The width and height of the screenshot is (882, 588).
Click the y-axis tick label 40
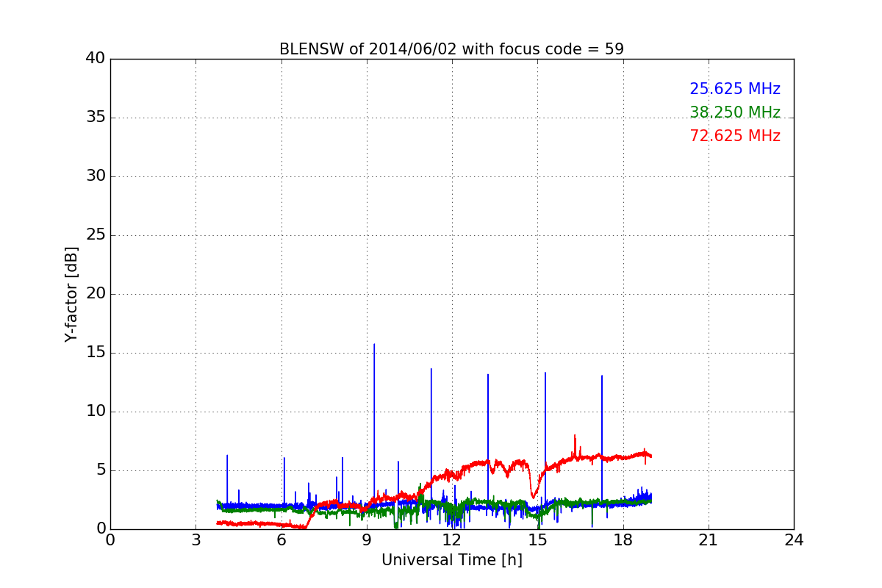pyautogui.click(x=96, y=59)
